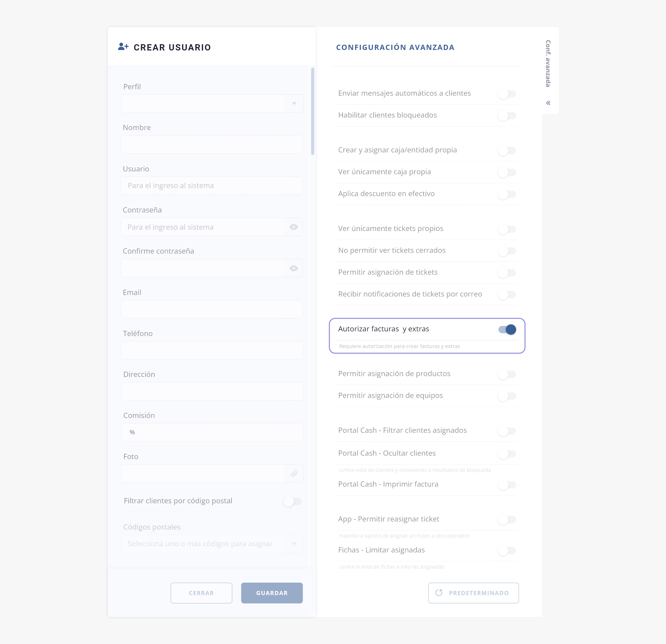Screen dimensions: 666x644
Task: Select the Conf. avanzada vertical tab
Action: pyautogui.click(x=548, y=63)
